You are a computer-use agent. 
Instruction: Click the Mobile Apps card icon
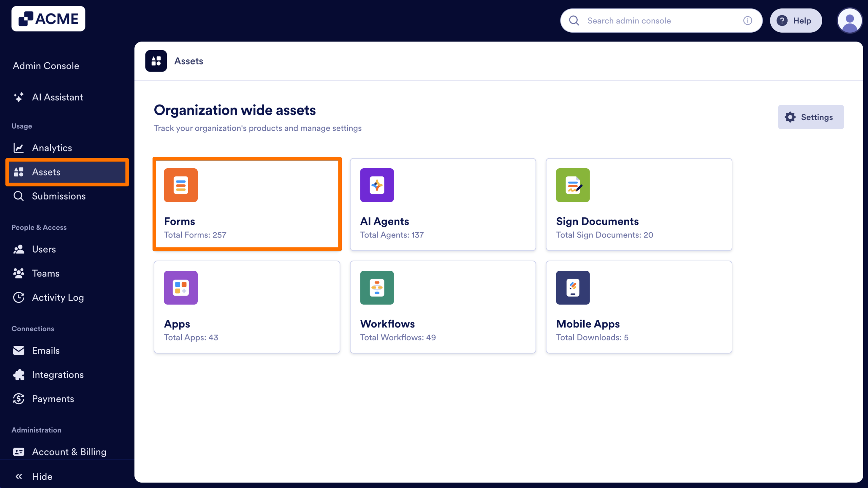click(x=573, y=288)
